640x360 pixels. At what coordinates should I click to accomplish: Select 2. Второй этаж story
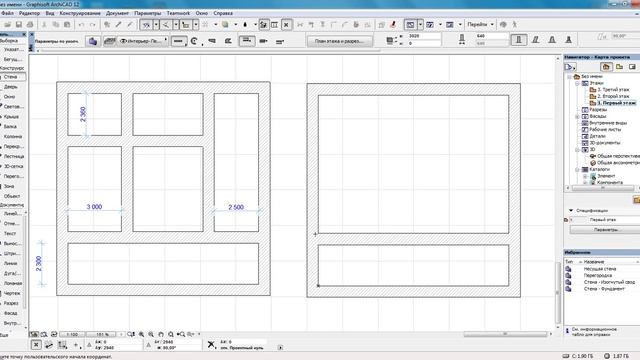click(x=613, y=96)
